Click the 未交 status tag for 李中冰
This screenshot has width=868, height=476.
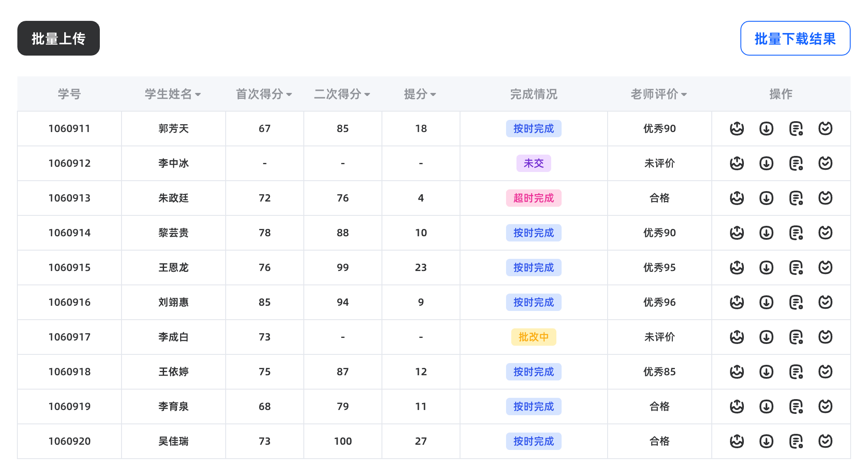click(534, 163)
